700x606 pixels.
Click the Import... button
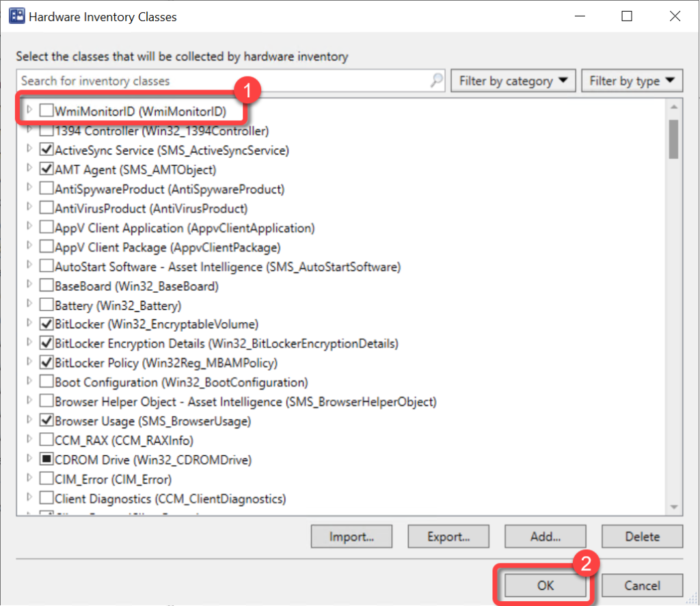pos(351,537)
